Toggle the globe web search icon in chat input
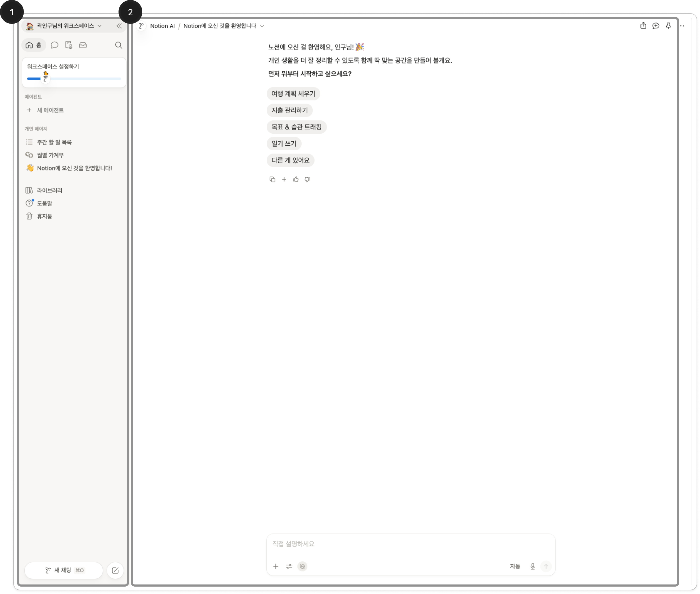 tap(303, 566)
